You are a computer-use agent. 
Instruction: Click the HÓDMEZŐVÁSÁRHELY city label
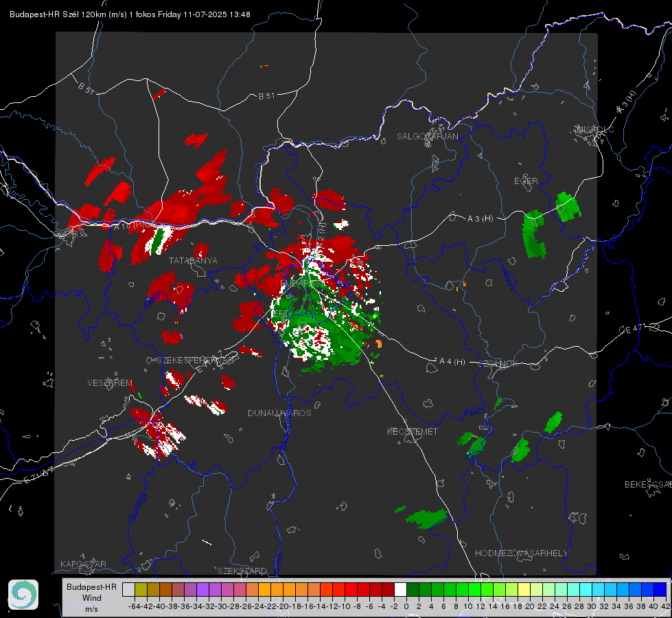pos(521,553)
